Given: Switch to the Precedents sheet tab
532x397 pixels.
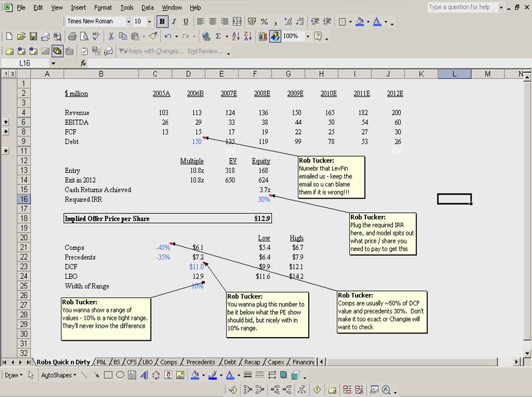Looking at the screenshot, I should (200, 362).
